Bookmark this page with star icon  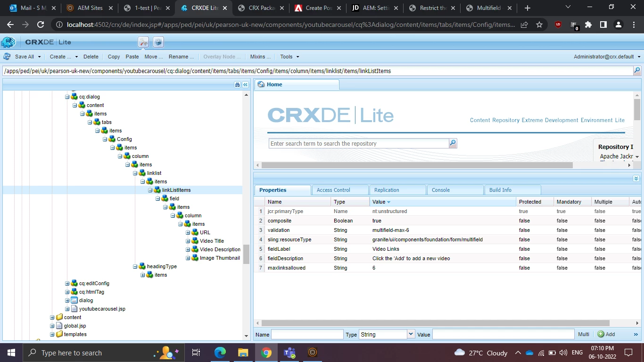click(539, 25)
